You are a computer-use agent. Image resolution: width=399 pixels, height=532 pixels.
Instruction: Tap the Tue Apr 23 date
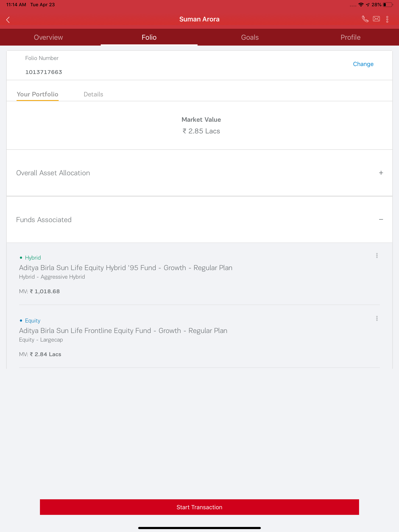(43, 4)
